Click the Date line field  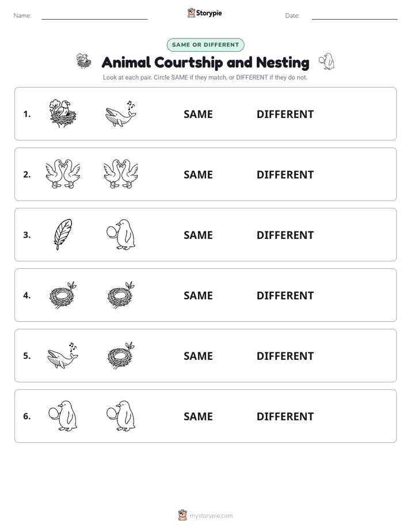click(355, 16)
